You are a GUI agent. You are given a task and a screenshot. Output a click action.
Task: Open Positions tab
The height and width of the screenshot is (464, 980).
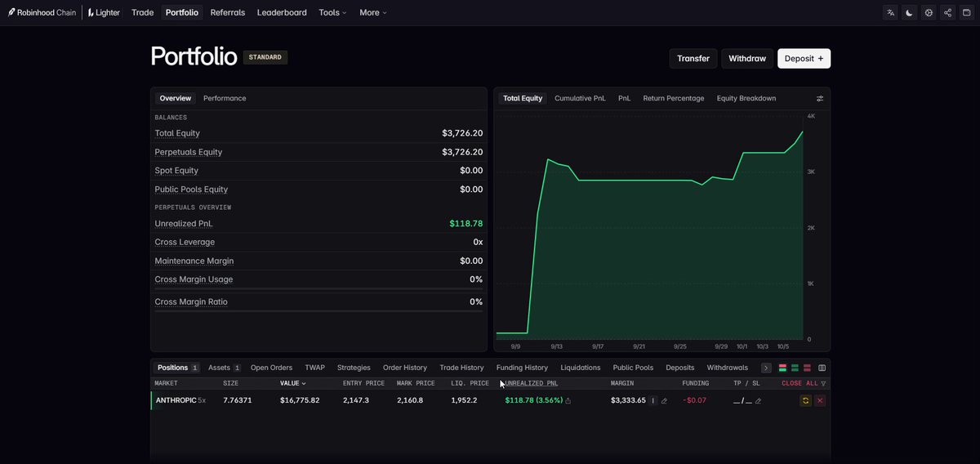[177, 368]
